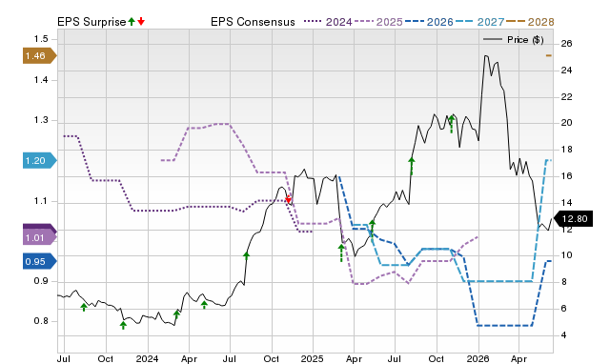Click the 2025 x-axis label
610x364 pixels.
pos(312,358)
